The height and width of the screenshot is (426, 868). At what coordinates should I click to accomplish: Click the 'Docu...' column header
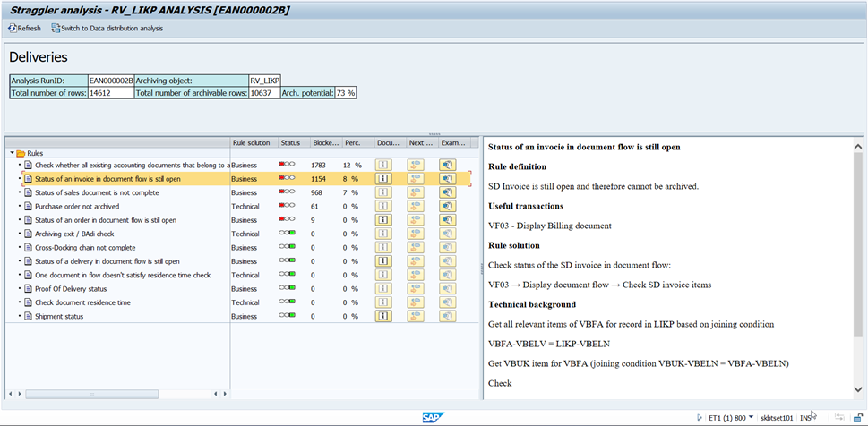click(x=391, y=142)
